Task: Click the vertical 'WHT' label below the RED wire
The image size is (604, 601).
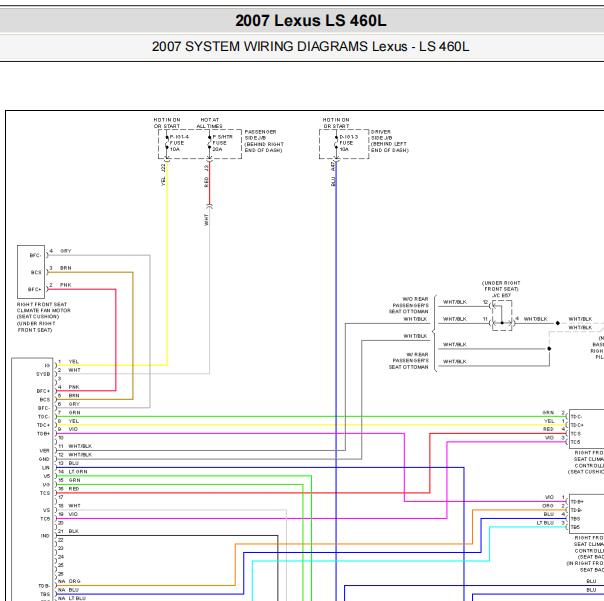Action: pyautogui.click(x=206, y=220)
